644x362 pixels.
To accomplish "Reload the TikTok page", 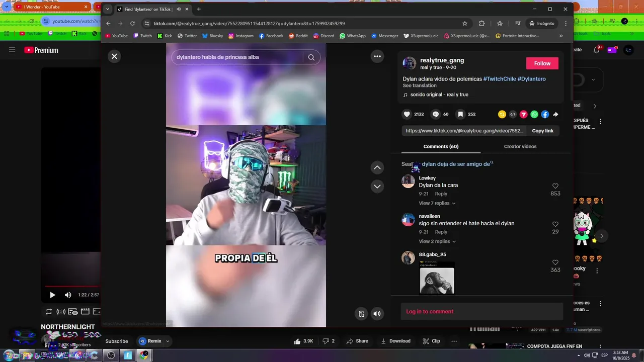I will [x=132, y=23].
